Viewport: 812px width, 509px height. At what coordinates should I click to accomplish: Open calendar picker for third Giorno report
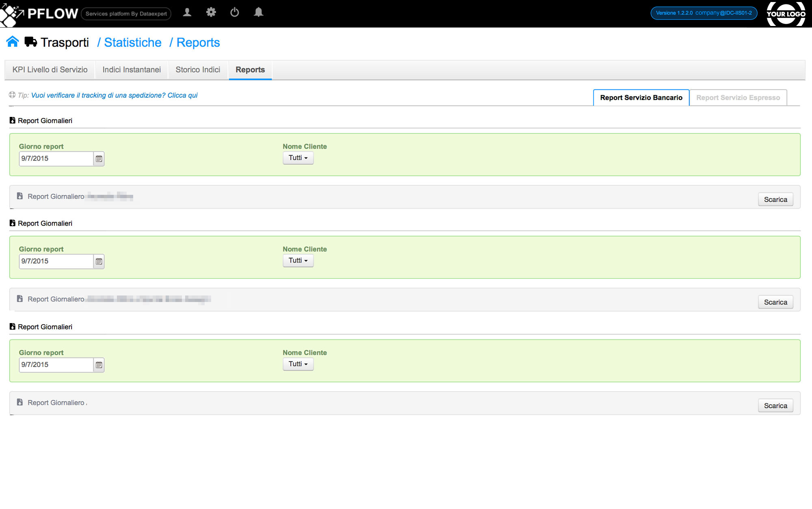point(99,365)
